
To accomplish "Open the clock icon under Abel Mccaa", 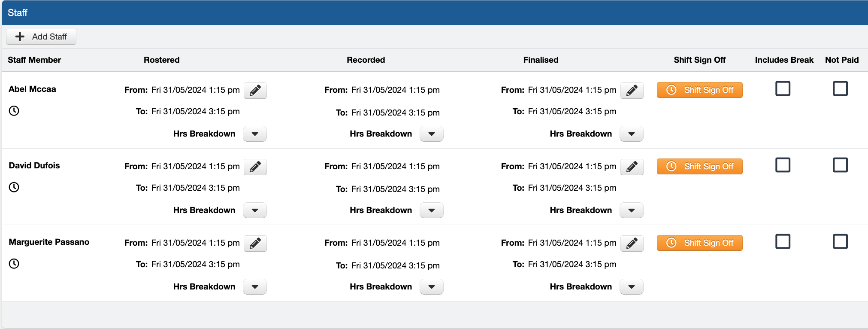I will pos(14,111).
